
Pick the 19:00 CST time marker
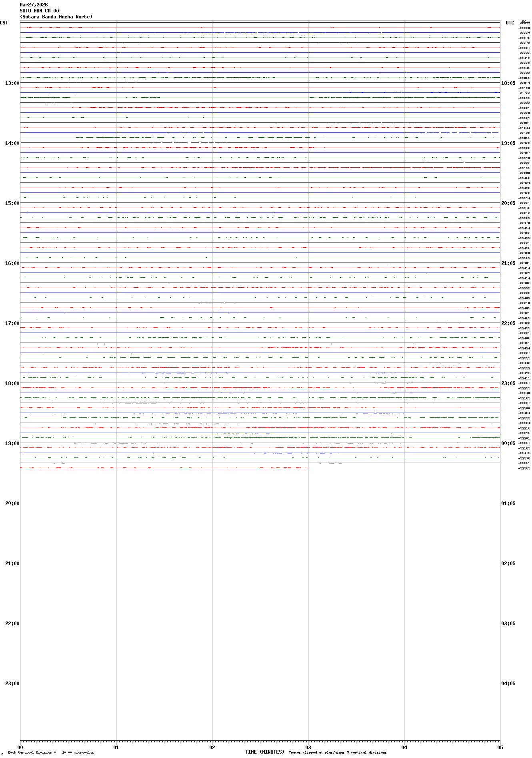point(12,443)
